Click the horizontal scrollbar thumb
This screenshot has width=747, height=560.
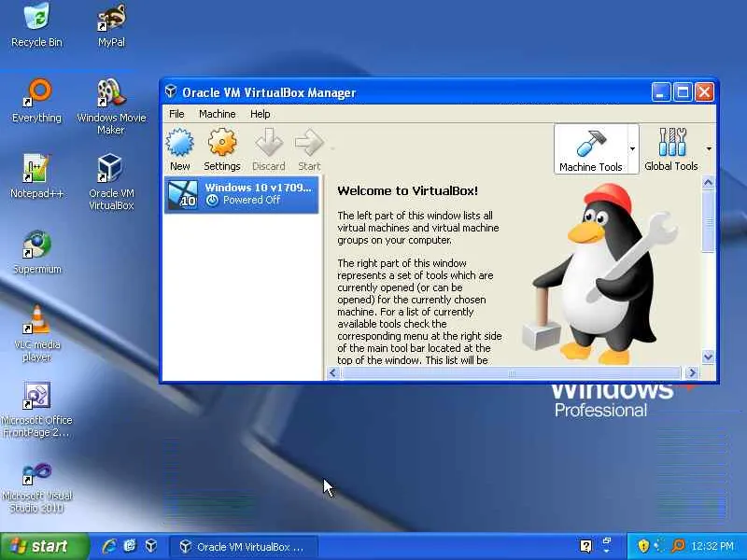511,373
